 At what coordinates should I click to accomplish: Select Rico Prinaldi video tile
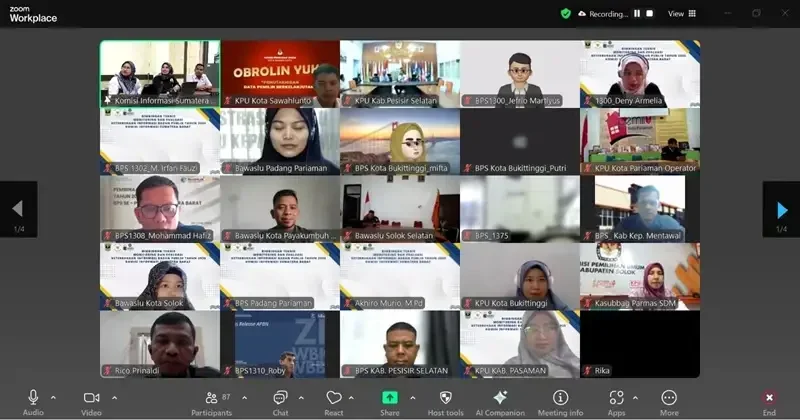click(160, 344)
